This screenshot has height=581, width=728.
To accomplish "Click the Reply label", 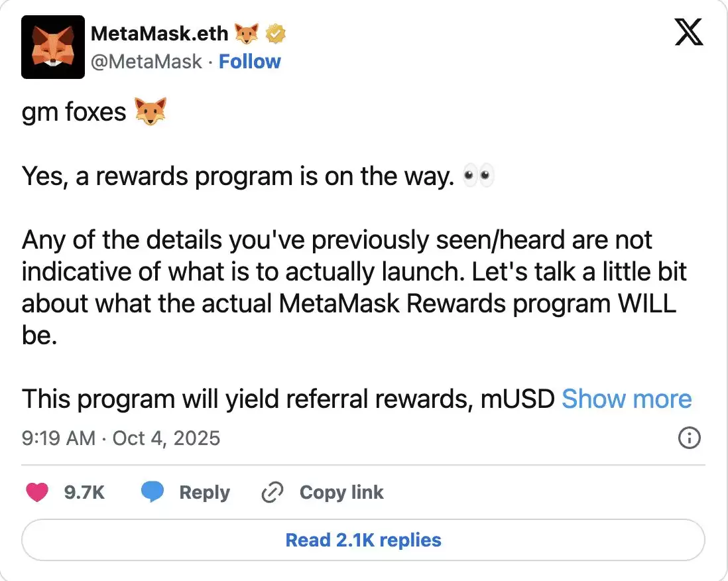I will pyautogui.click(x=204, y=492).
